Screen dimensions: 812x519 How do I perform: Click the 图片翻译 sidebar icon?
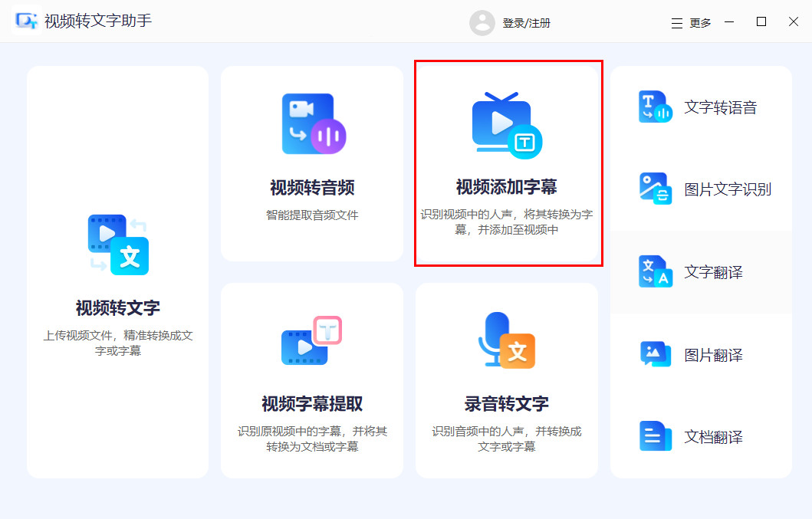[654, 354]
